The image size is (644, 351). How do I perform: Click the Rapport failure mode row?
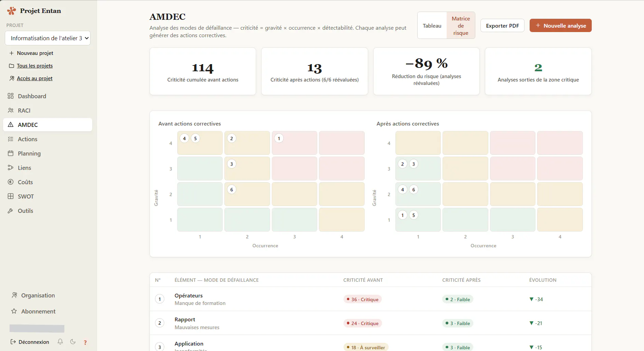point(370,323)
